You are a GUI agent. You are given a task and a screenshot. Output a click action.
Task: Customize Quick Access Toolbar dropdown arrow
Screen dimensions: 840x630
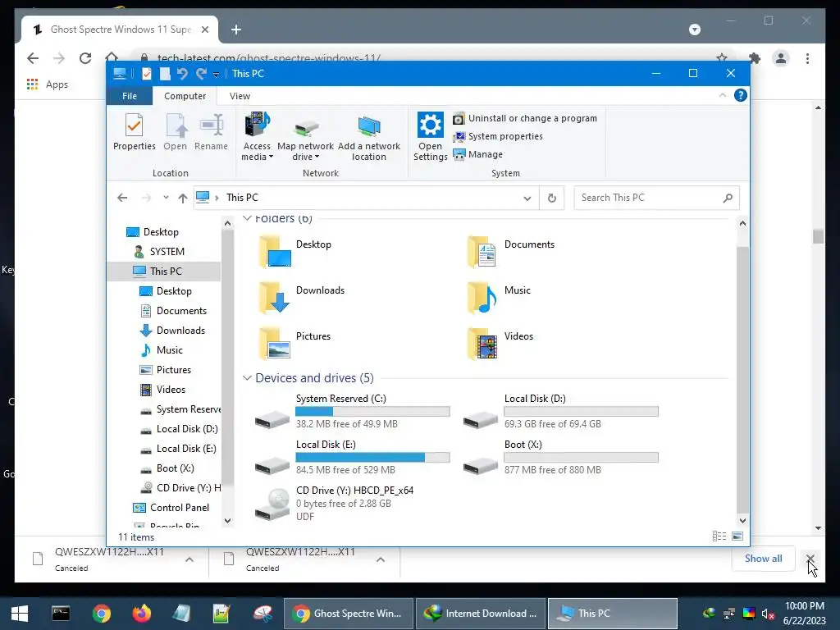pos(216,75)
